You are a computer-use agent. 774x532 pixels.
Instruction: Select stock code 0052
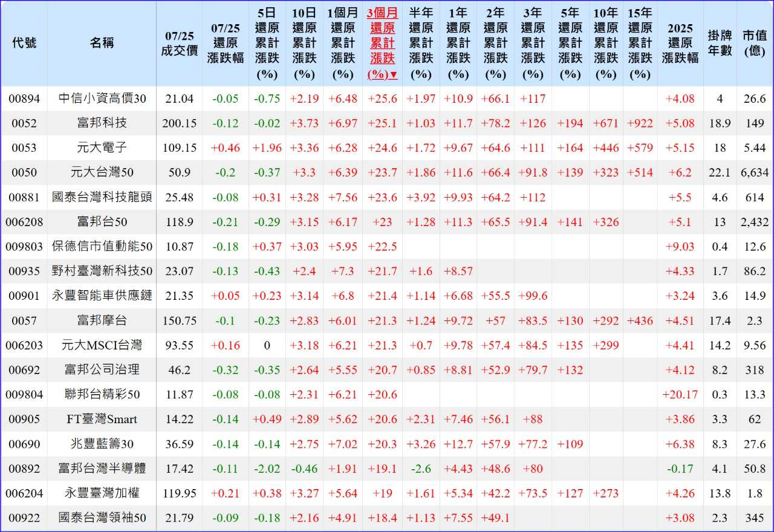point(24,123)
